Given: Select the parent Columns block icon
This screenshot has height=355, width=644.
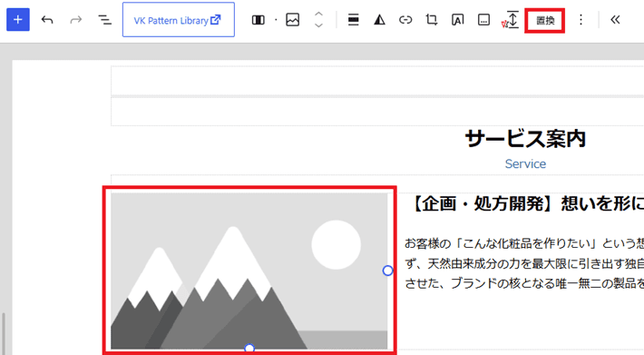Looking at the screenshot, I should click(x=258, y=20).
